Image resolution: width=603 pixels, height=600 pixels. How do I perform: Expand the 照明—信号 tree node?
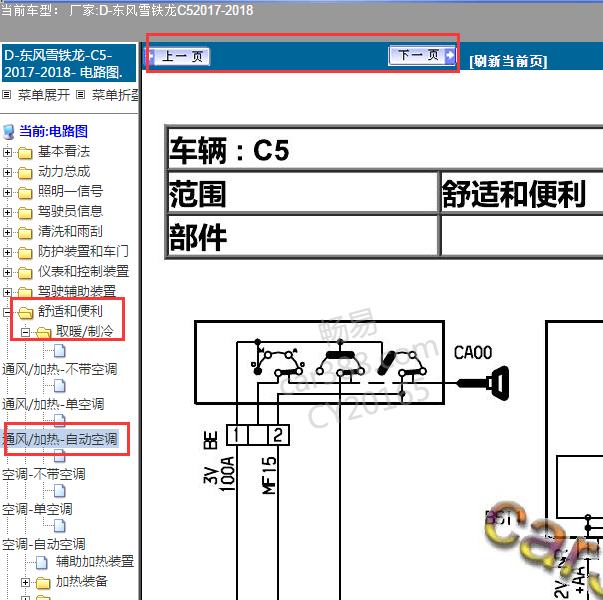7,192
